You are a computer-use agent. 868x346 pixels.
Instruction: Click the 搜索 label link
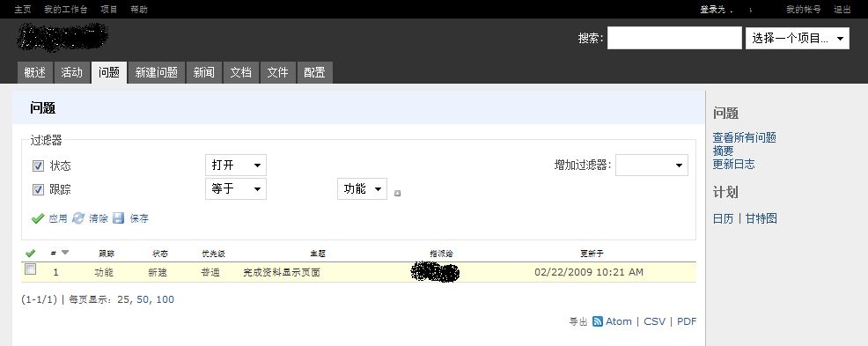590,38
